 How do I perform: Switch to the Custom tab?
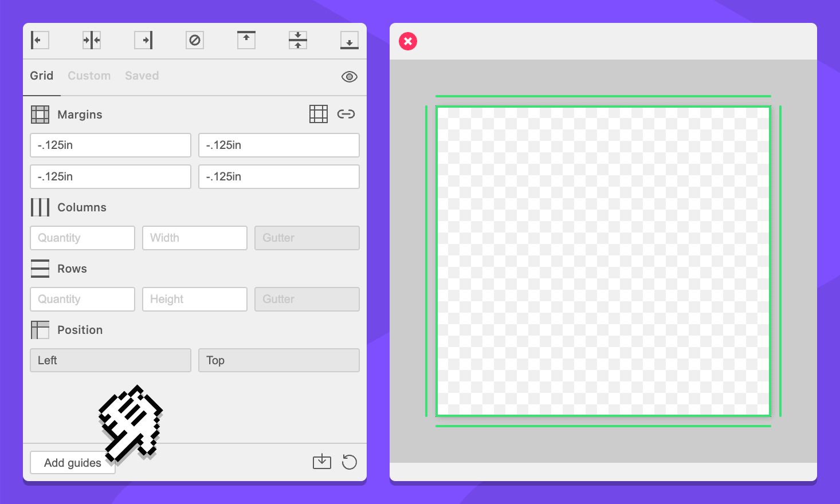[x=89, y=76]
